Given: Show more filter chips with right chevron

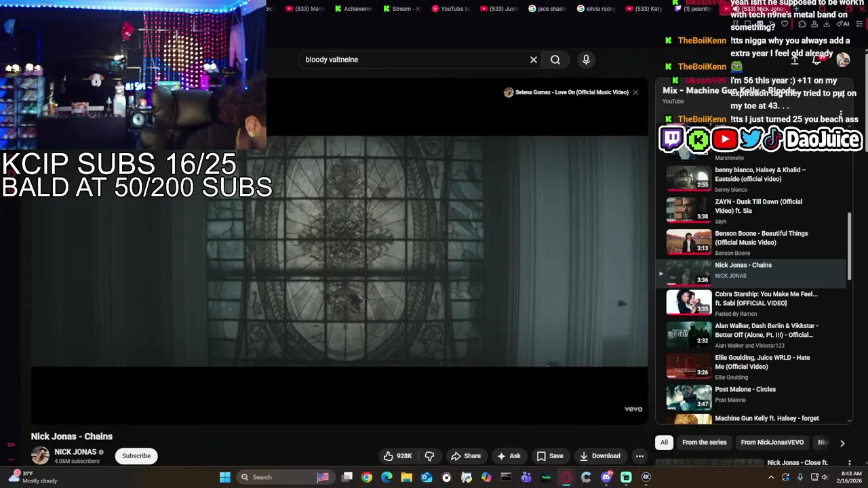Looking at the screenshot, I should click(x=842, y=443).
